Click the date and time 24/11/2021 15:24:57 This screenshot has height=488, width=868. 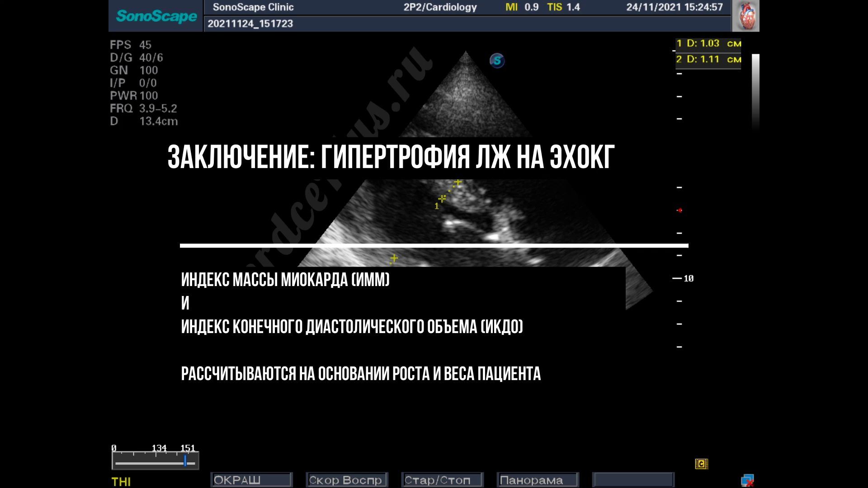point(675,7)
